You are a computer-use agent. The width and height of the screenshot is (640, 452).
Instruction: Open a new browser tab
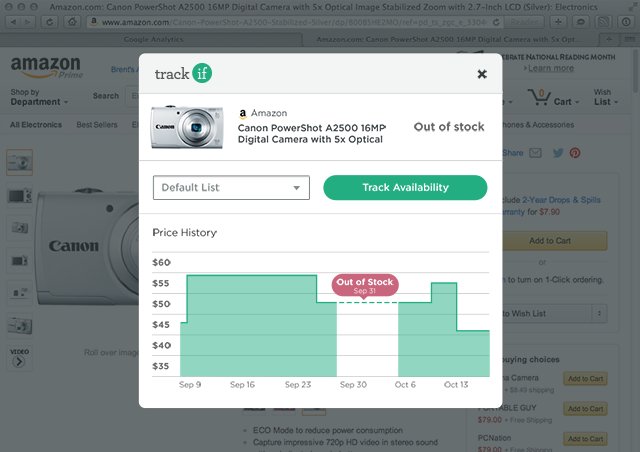(609, 39)
